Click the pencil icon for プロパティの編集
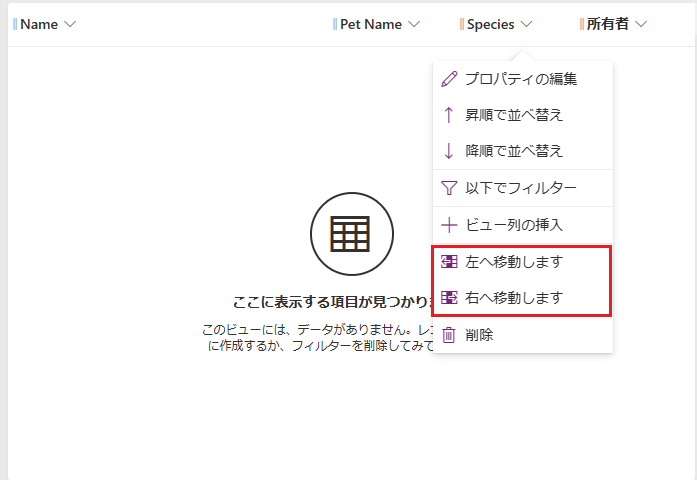The width and height of the screenshot is (697, 480). click(x=449, y=79)
